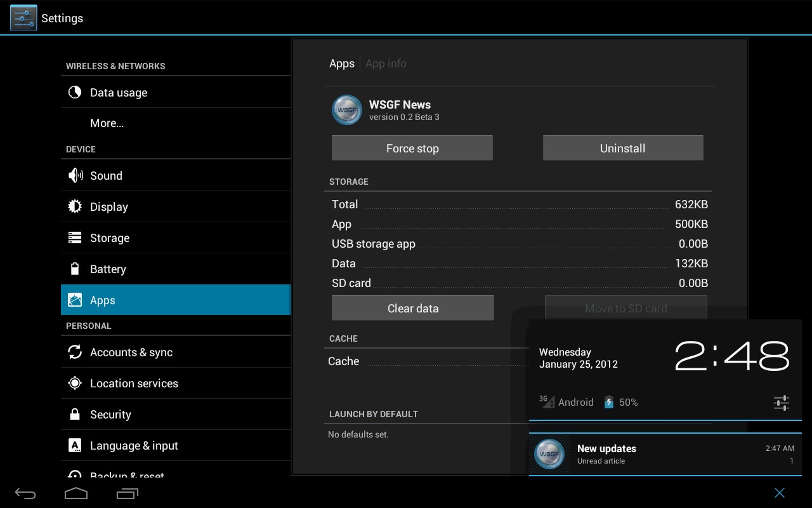812x508 pixels.
Task: Open Accounts & sync settings
Action: tap(176, 352)
